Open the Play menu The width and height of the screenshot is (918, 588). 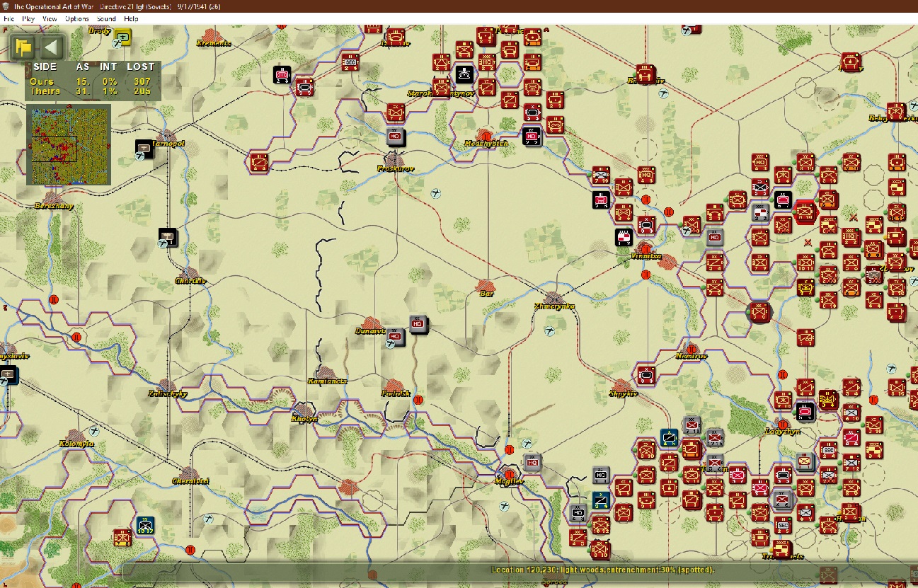pyautogui.click(x=28, y=18)
